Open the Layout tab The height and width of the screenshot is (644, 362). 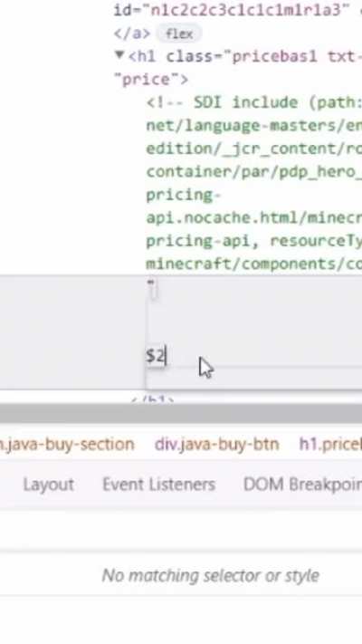click(x=49, y=485)
